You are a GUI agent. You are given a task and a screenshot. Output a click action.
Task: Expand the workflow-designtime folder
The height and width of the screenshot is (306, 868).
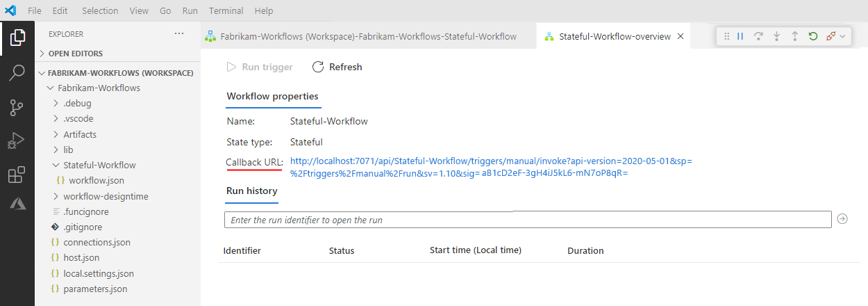106,196
